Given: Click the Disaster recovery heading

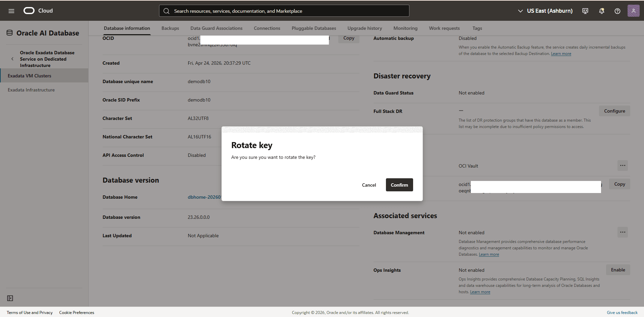Looking at the screenshot, I should [402, 76].
